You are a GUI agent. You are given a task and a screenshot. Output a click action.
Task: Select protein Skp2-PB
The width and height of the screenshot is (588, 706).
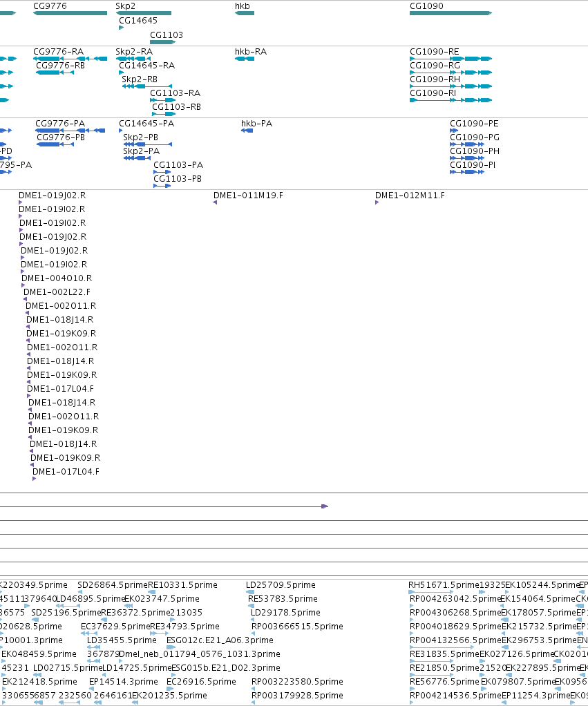(140, 137)
